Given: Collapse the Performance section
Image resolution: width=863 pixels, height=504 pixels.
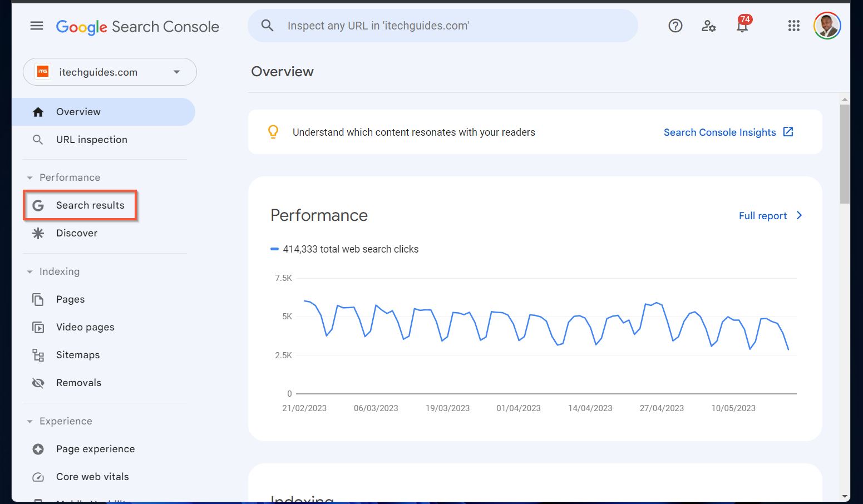Looking at the screenshot, I should coord(29,177).
